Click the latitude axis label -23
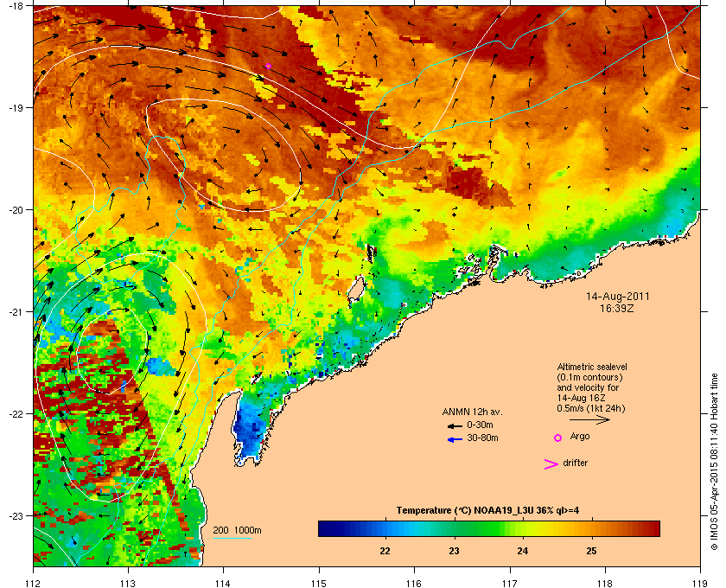Viewport: 726px width, 588px height. (16, 515)
